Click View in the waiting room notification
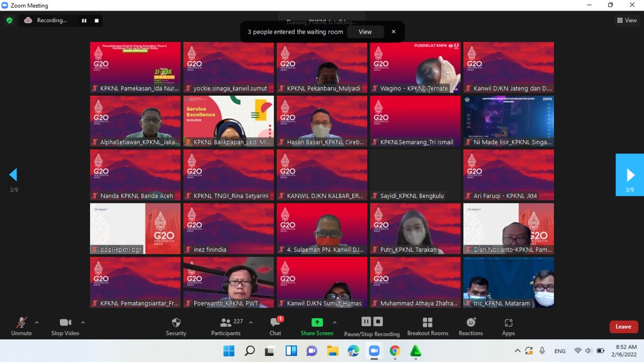 (365, 32)
